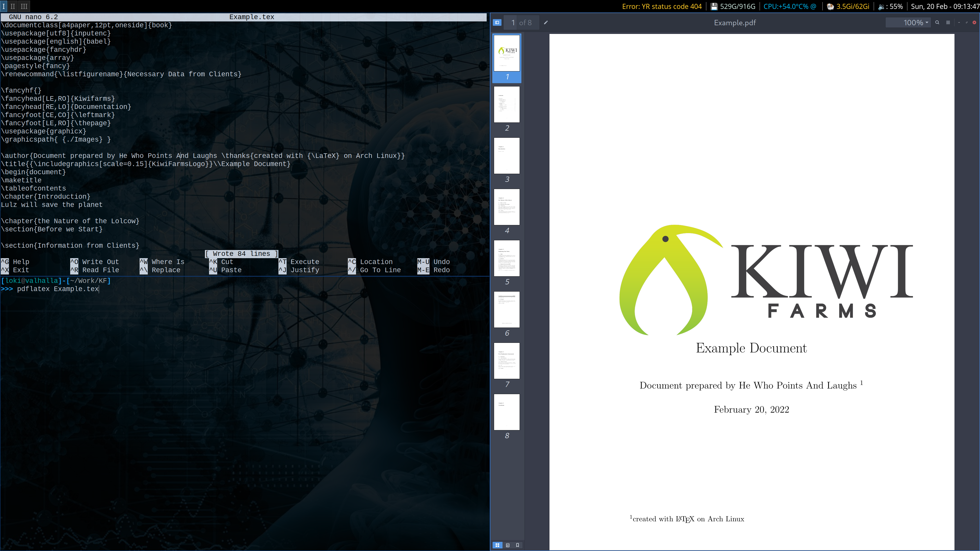
Task: Click the Example.pdf window title
Action: tap(735, 22)
